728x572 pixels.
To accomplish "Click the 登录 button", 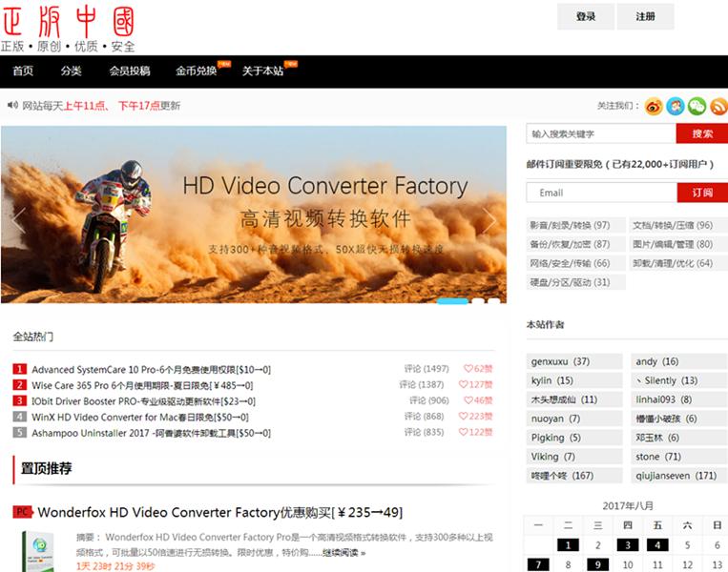I will tap(586, 17).
